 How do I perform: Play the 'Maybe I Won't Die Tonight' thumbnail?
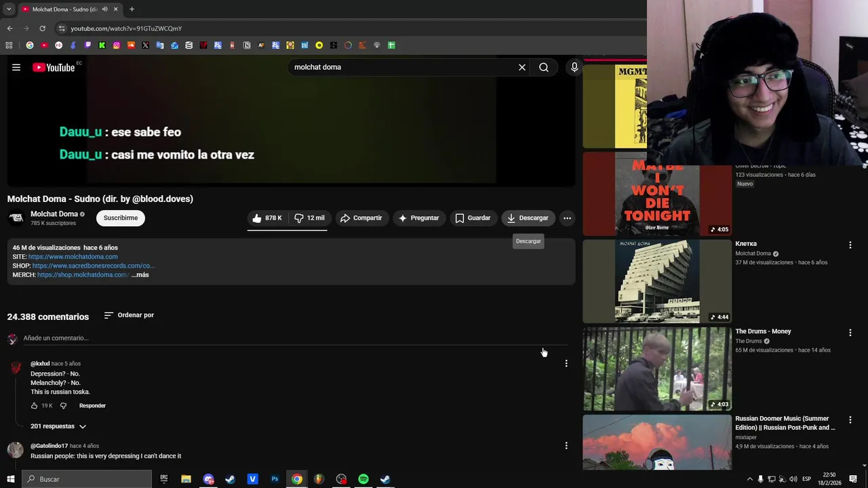657,194
